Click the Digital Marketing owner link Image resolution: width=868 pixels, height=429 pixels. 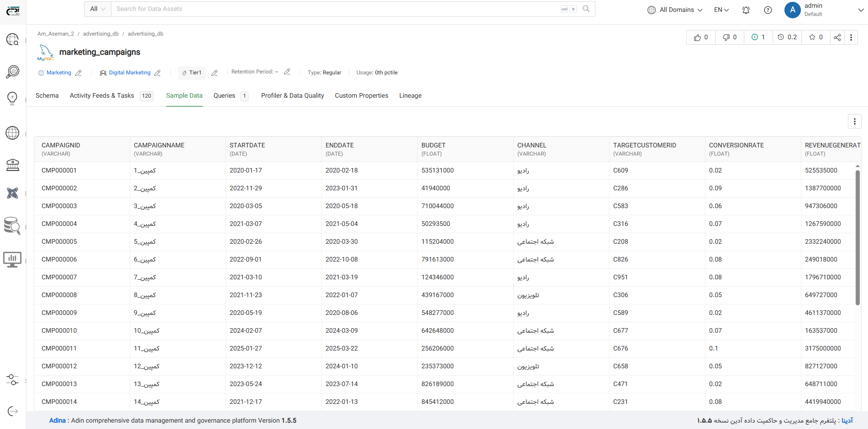pyautogui.click(x=130, y=73)
